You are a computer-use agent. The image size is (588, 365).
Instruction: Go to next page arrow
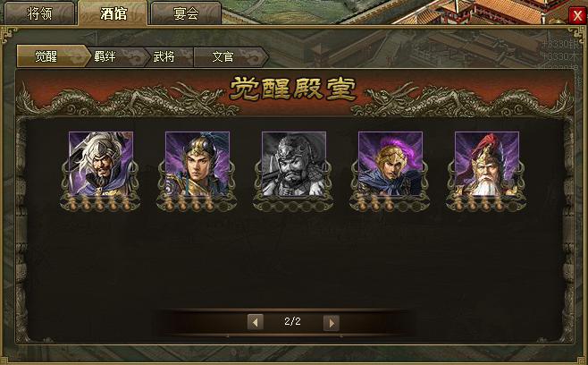point(332,322)
